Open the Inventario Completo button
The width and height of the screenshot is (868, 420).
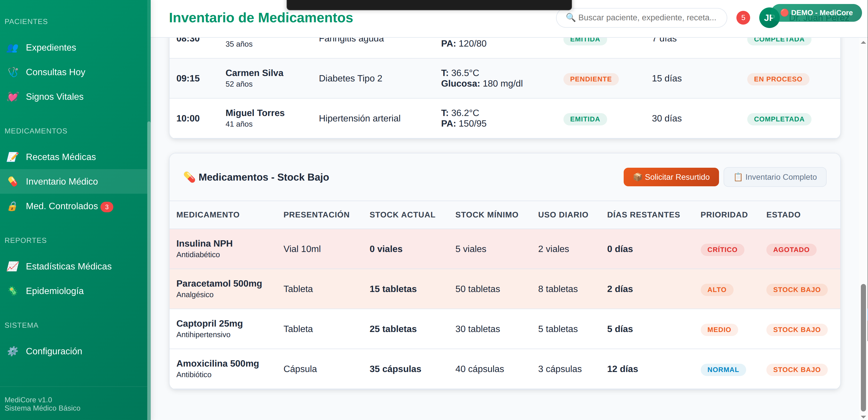775,177
